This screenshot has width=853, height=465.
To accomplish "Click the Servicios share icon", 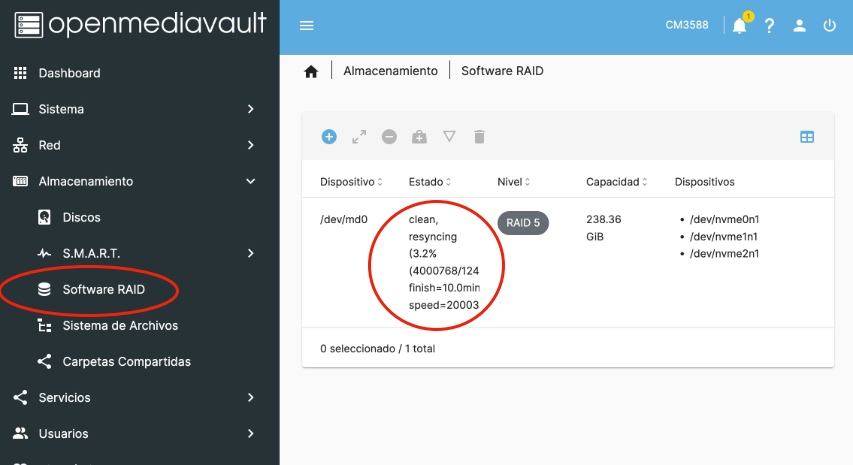I will [20, 398].
